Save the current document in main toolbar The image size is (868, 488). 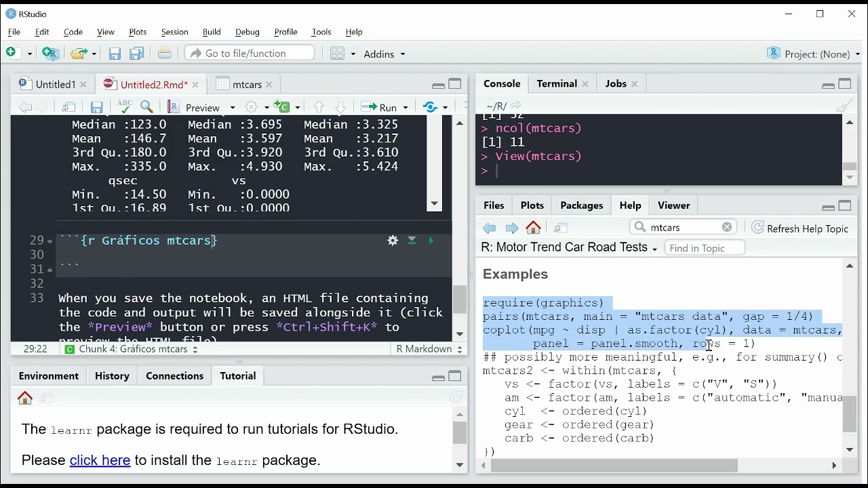click(115, 54)
